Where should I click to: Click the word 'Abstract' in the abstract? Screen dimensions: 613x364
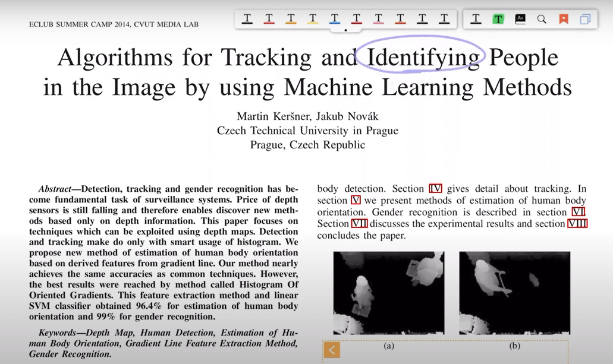click(55, 189)
